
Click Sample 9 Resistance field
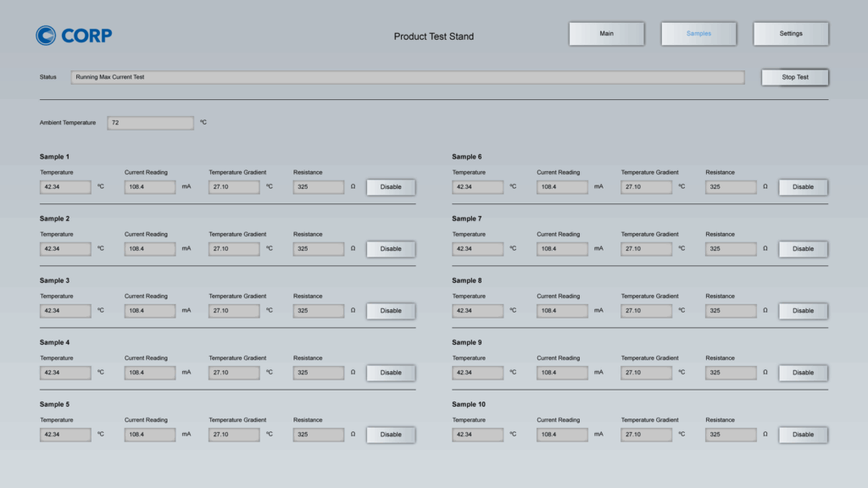click(x=732, y=373)
